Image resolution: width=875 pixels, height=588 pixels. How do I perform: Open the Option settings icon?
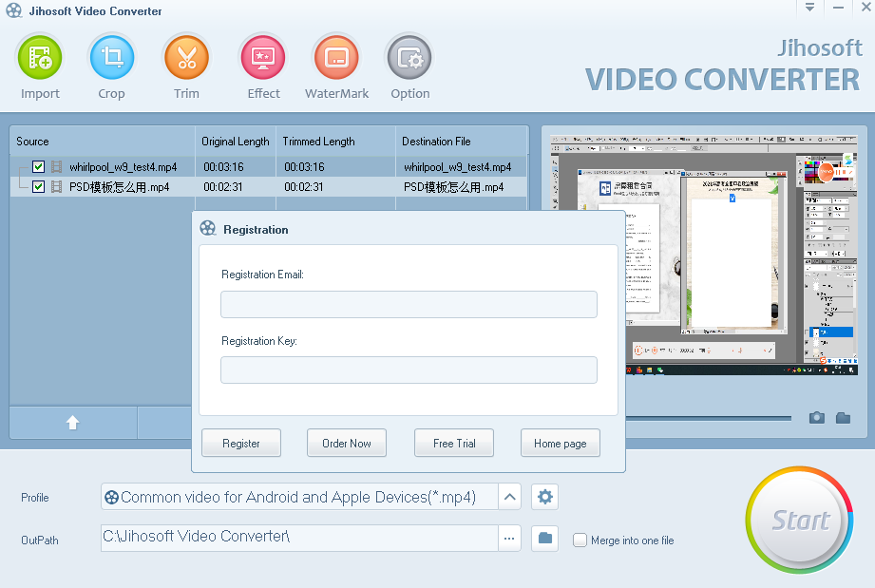(x=410, y=57)
